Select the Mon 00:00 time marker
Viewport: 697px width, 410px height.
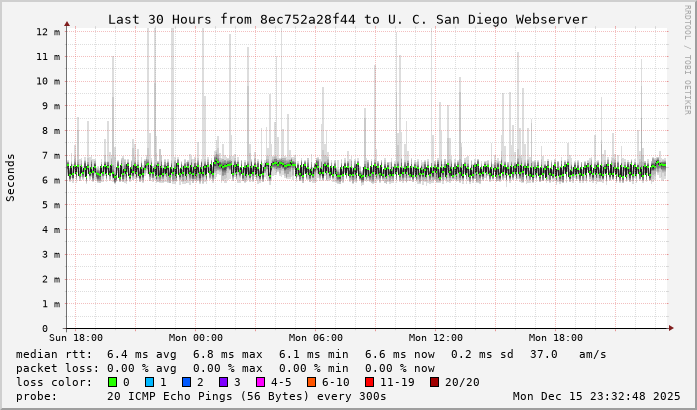[x=196, y=338]
